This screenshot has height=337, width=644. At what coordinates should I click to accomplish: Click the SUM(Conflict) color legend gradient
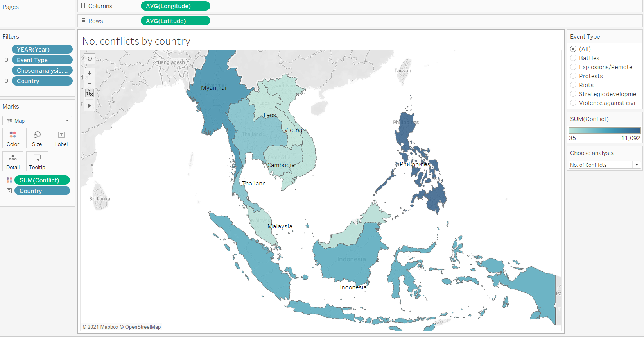pos(605,130)
